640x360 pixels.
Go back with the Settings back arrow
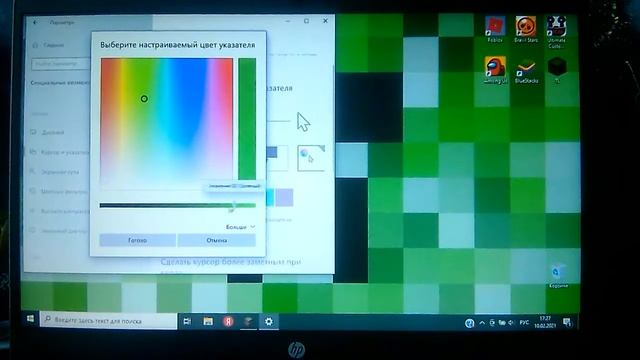35,23
